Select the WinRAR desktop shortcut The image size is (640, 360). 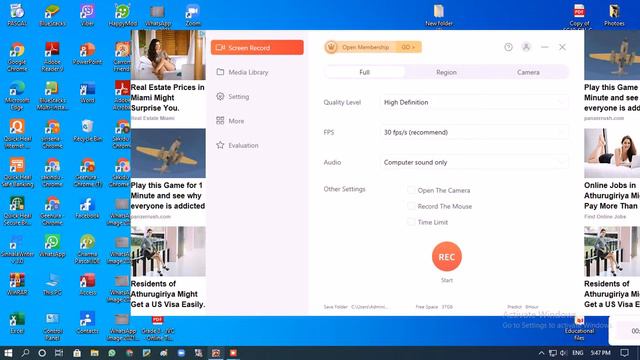[x=17, y=284]
